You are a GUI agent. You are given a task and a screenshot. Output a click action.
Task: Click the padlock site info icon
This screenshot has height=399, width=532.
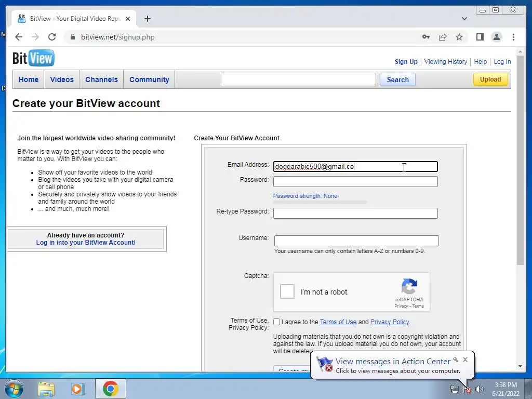point(72,37)
